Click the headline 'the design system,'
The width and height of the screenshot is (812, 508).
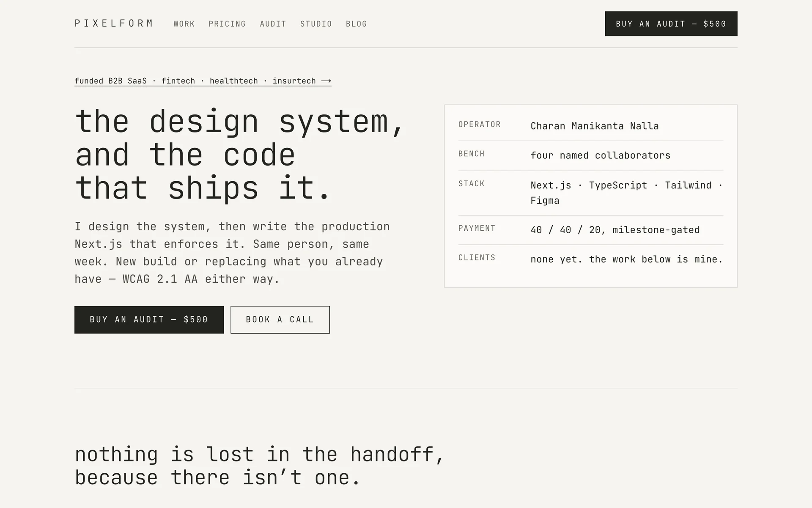239,122
